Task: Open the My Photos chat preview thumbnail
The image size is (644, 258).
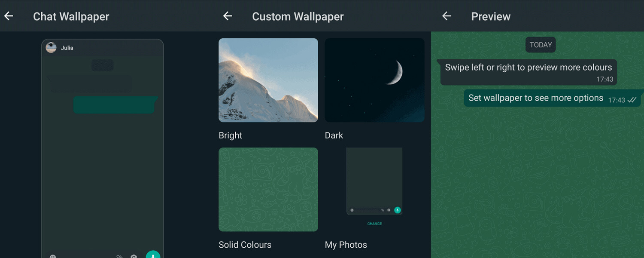Action: pos(374,181)
